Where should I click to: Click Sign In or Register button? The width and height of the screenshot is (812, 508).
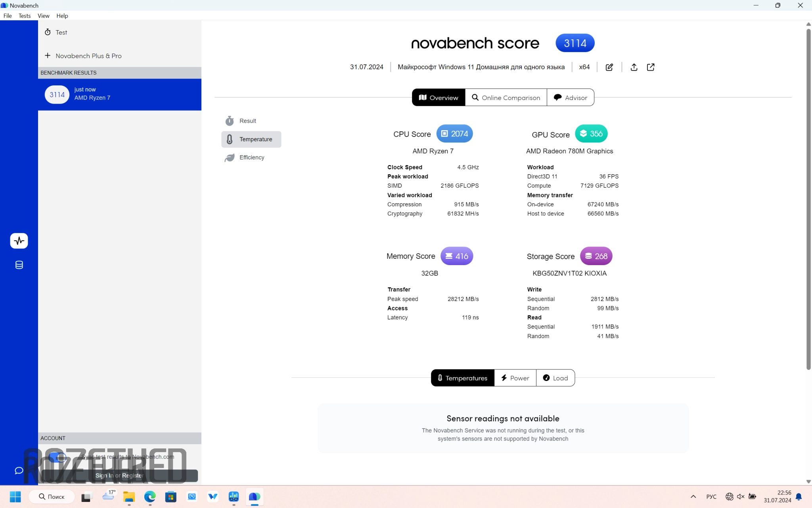pyautogui.click(x=119, y=475)
